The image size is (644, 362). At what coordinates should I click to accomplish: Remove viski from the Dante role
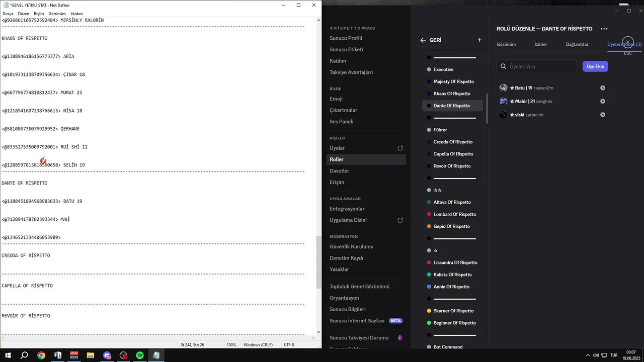603,115
